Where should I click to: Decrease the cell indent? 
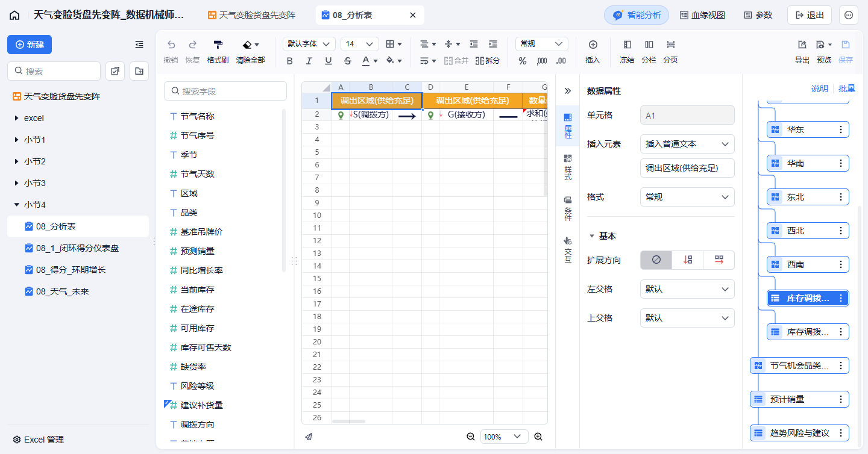tap(474, 44)
